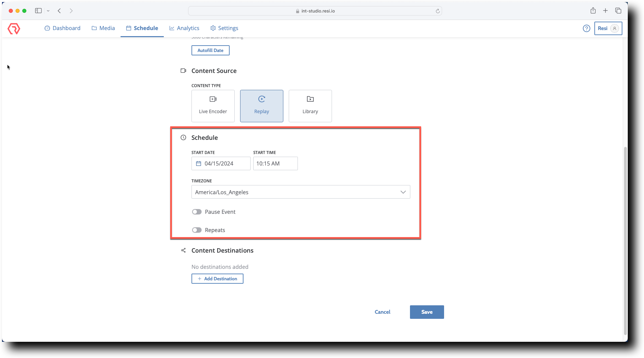Switch to the Analytics tab
The image size is (644, 358).
[184, 28]
